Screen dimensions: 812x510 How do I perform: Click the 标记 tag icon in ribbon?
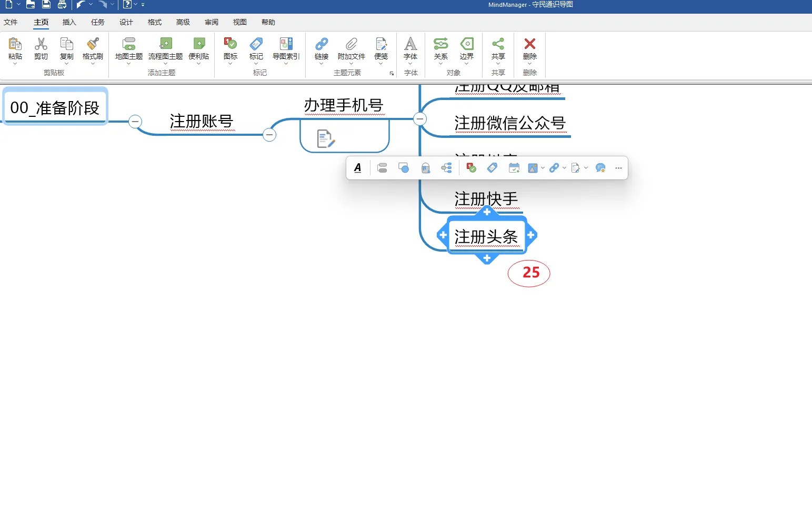pos(256,44)
